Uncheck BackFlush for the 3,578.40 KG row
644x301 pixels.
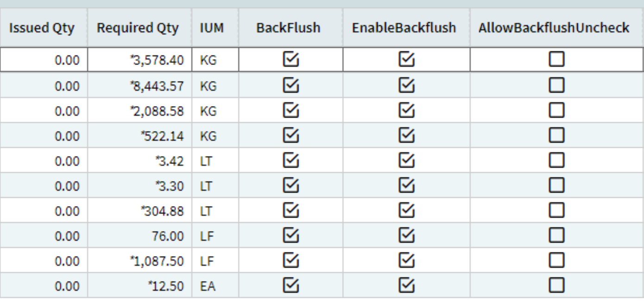(x=291, y=59)
